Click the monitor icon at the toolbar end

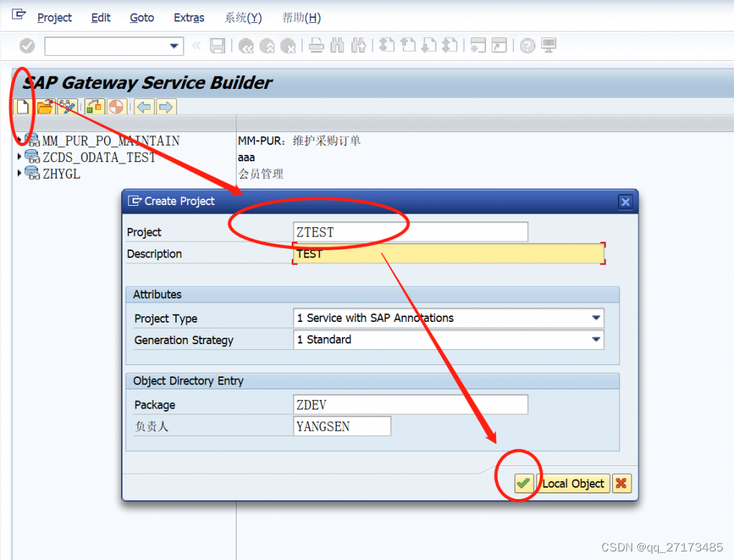pos(547,45)
